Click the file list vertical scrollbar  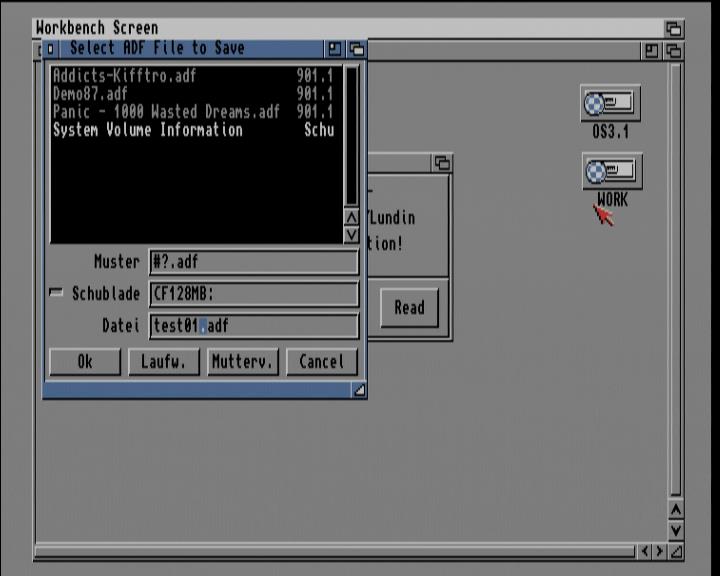pos(352,136)
